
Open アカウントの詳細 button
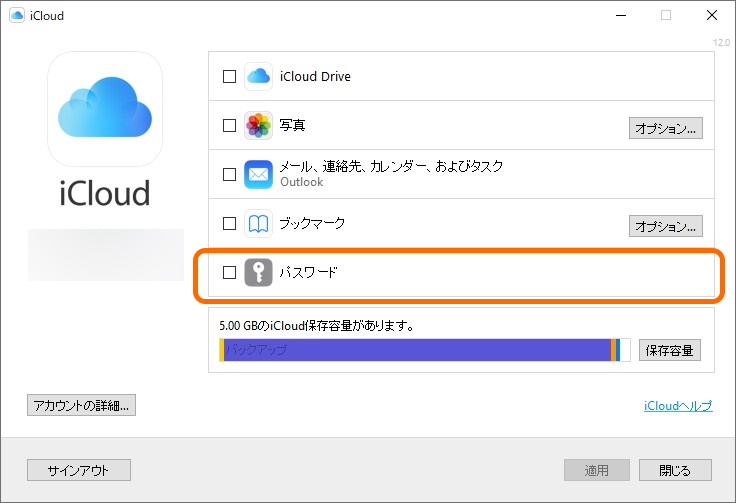coord(81,405)
